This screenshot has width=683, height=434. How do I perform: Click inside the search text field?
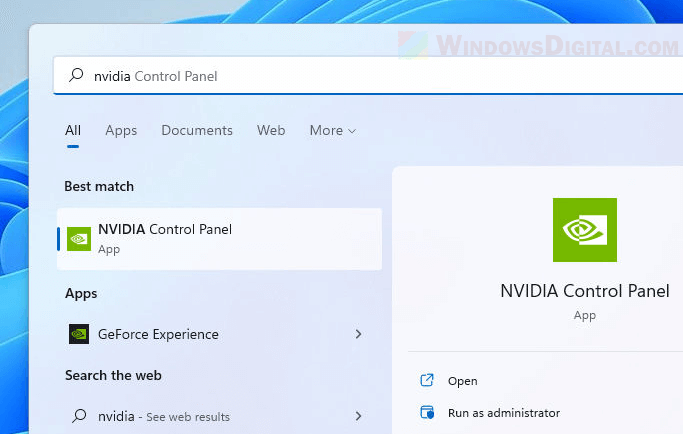click(x=368, y=75)
